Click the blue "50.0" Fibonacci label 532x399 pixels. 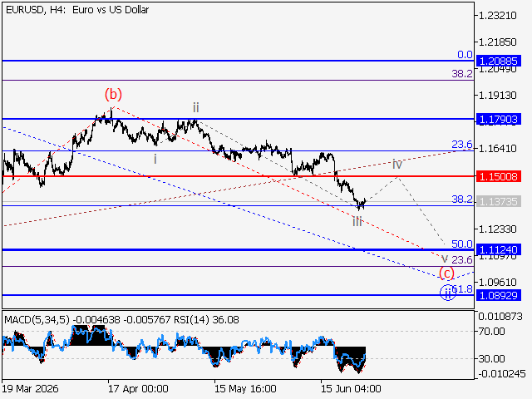[x=462, y=244]
